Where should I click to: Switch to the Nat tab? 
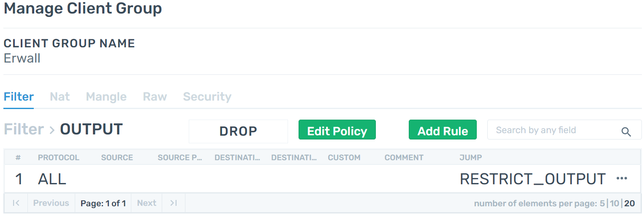click(60, 97)
